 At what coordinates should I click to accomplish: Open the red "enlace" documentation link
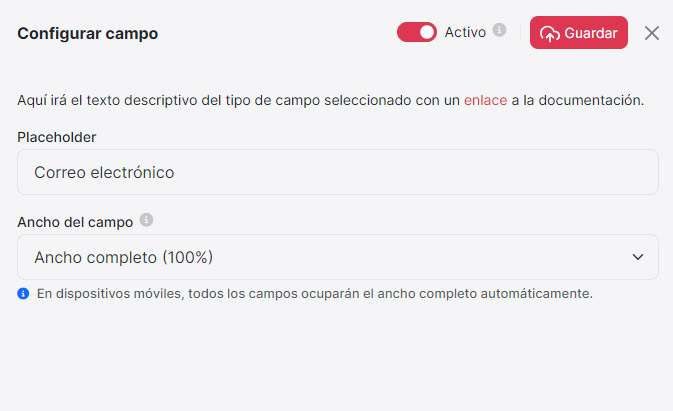[x=485, y=100]
